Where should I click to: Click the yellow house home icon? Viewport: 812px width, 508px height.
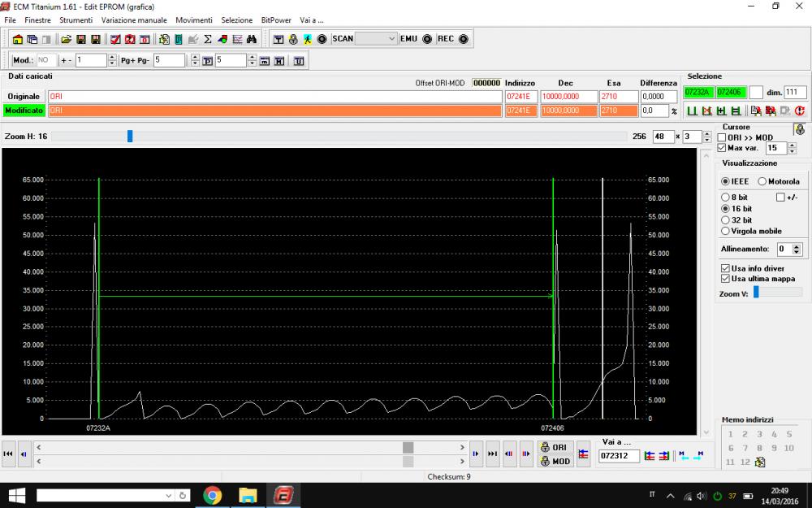[x=18, y=39]
